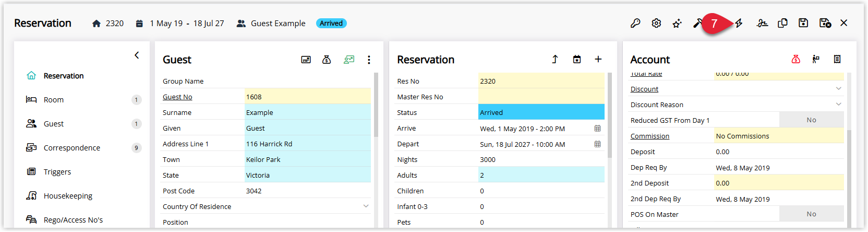Click the Surname field showing Example

tap(308, 112)
